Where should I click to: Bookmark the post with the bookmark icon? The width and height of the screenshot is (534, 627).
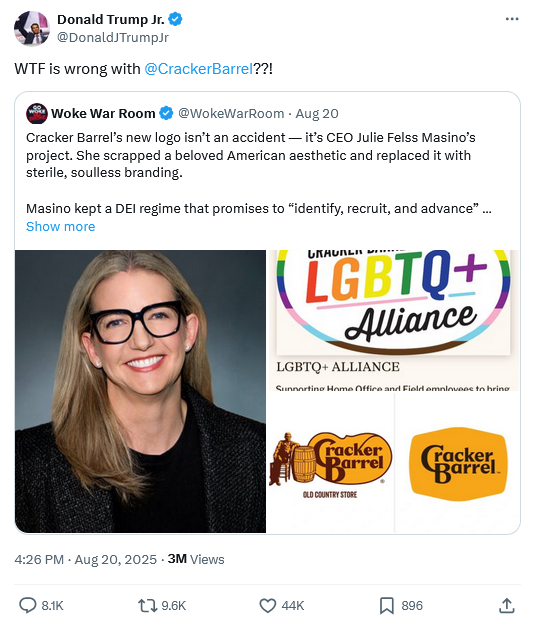pos(386,605)
